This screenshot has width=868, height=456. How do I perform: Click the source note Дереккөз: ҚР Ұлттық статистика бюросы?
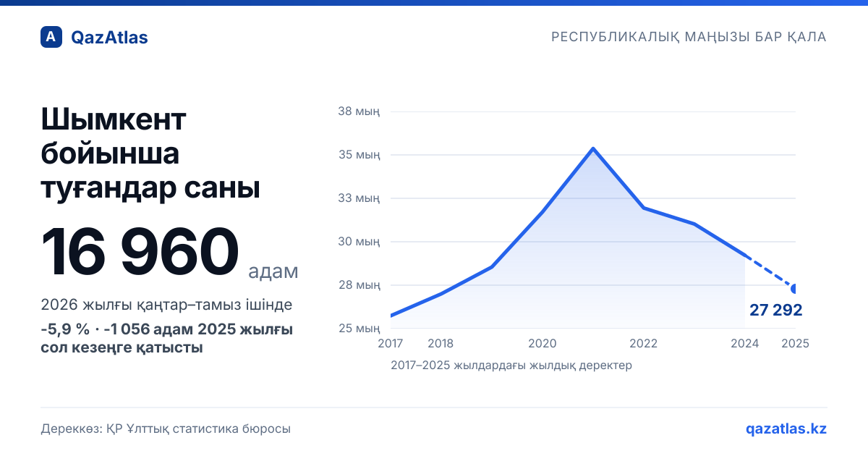click(x=166, y=428)
